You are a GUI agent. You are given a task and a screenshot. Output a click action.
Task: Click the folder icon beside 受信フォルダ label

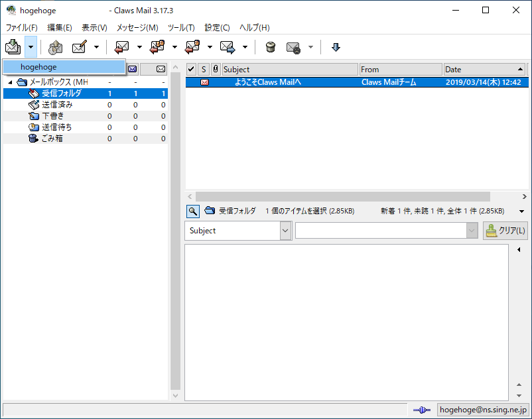210,211
